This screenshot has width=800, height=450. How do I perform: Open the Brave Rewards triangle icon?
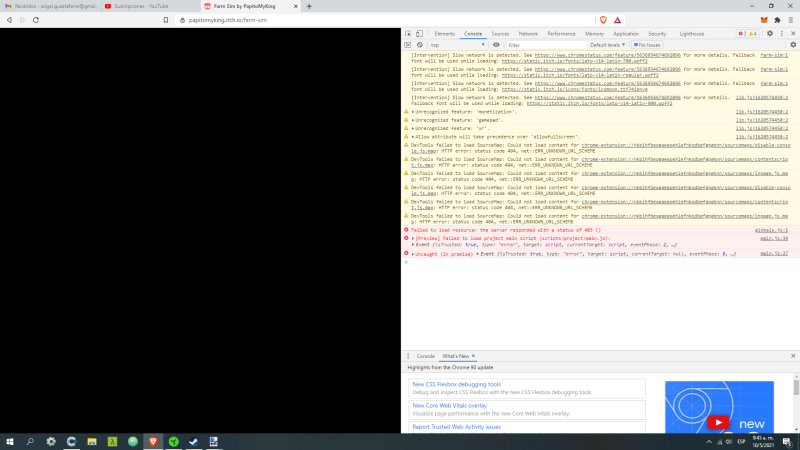[x=617, y=20]
